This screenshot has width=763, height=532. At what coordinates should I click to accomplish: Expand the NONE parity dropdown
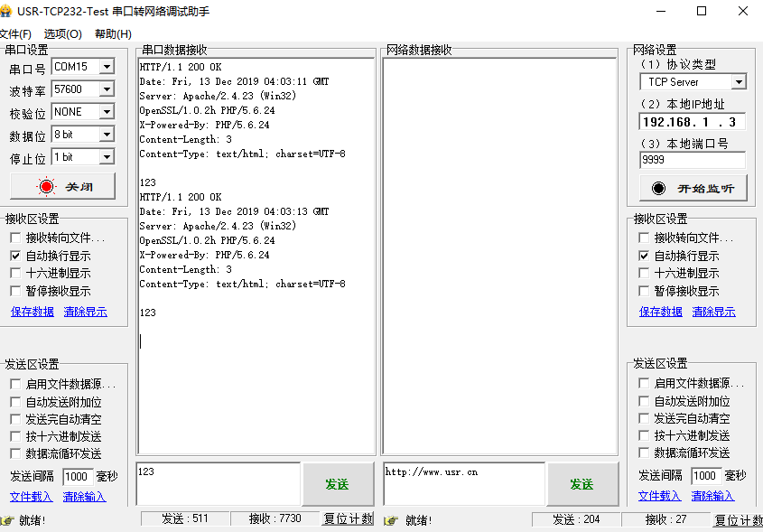point(107,112)
